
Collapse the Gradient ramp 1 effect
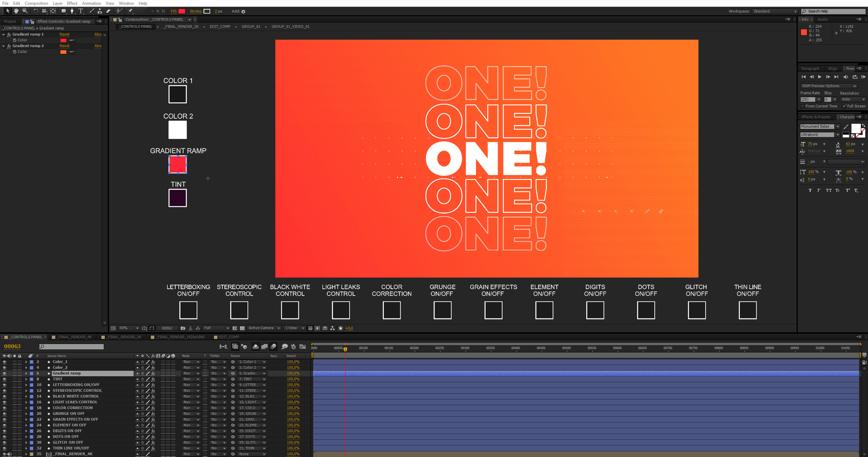[x=3, y=34]
